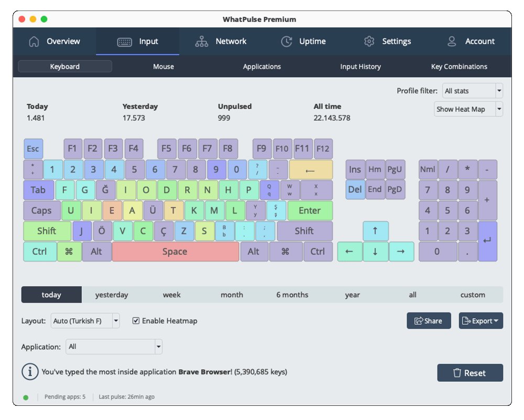
Task: Click the Reset button
Action: [470, 372]
